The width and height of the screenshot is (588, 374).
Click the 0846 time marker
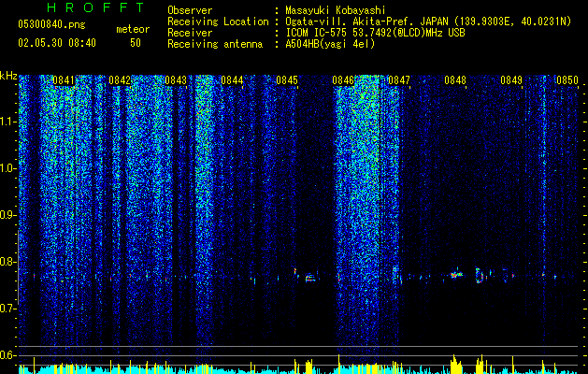pos(343,80)
